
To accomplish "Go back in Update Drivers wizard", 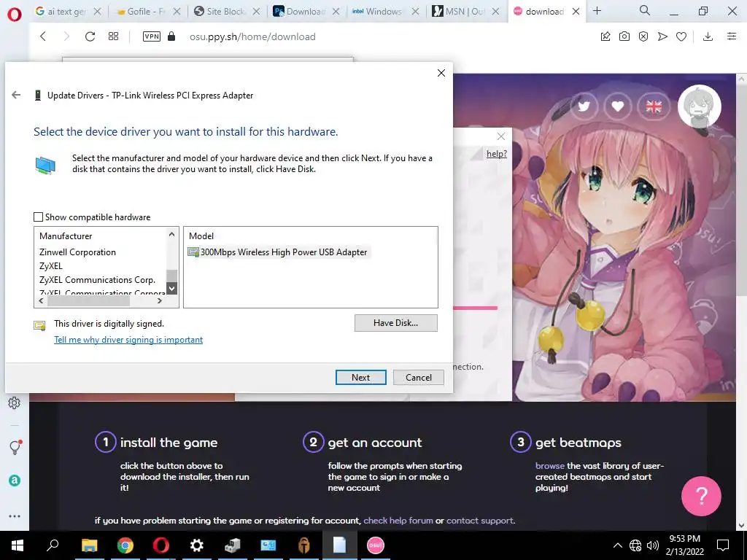I will [x=16, y=95].
